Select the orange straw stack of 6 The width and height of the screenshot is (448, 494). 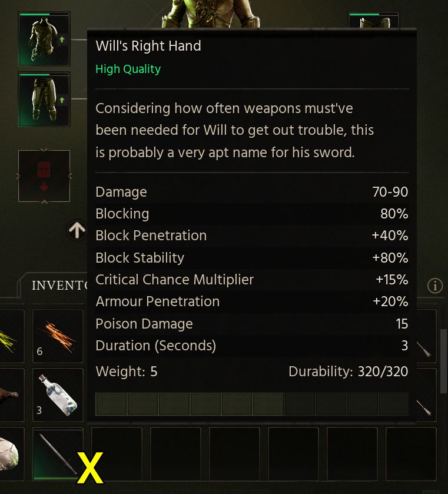point(58,336)
